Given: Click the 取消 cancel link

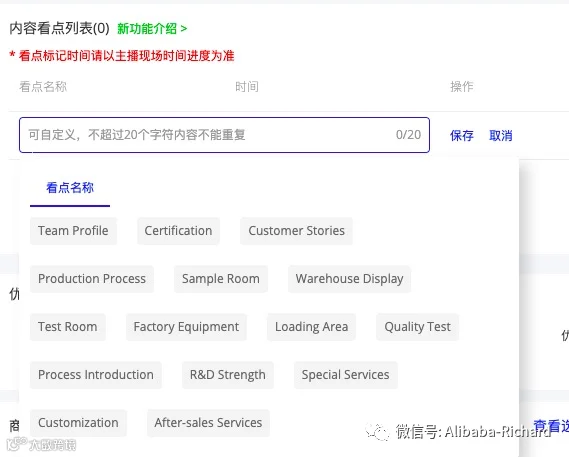Looking at the screenshot, I should coord(501,135).
